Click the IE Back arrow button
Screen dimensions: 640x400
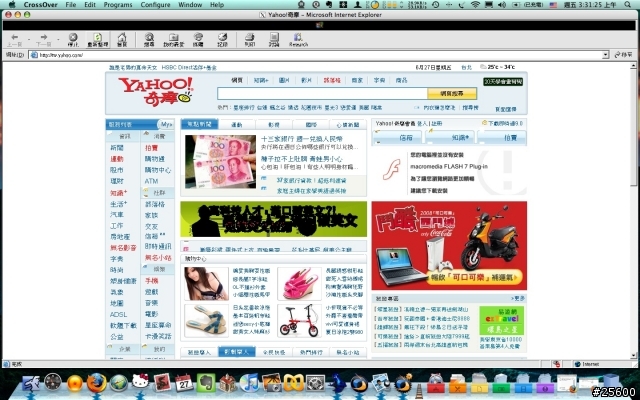tap(14, 40)
